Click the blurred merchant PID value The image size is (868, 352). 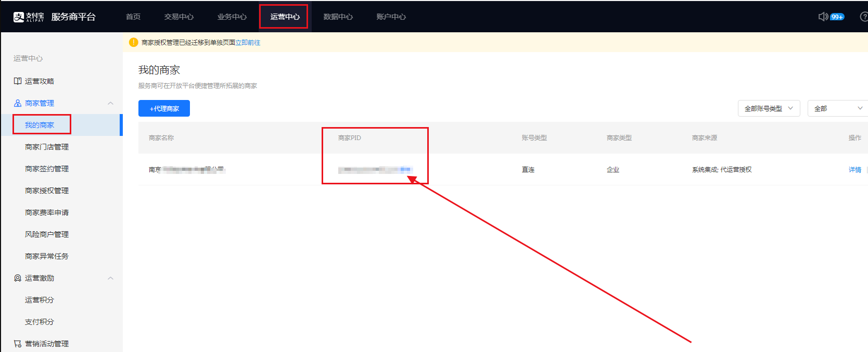pyautogui.click(x=375, y=170)
